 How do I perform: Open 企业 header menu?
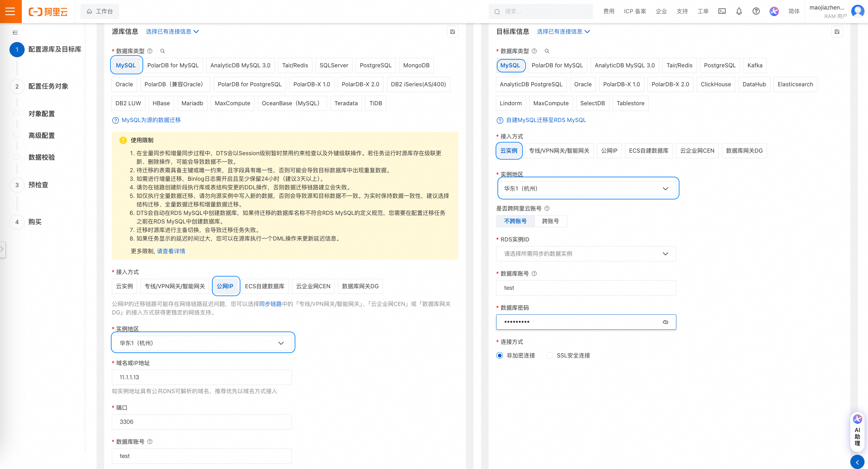pos(661,11)
